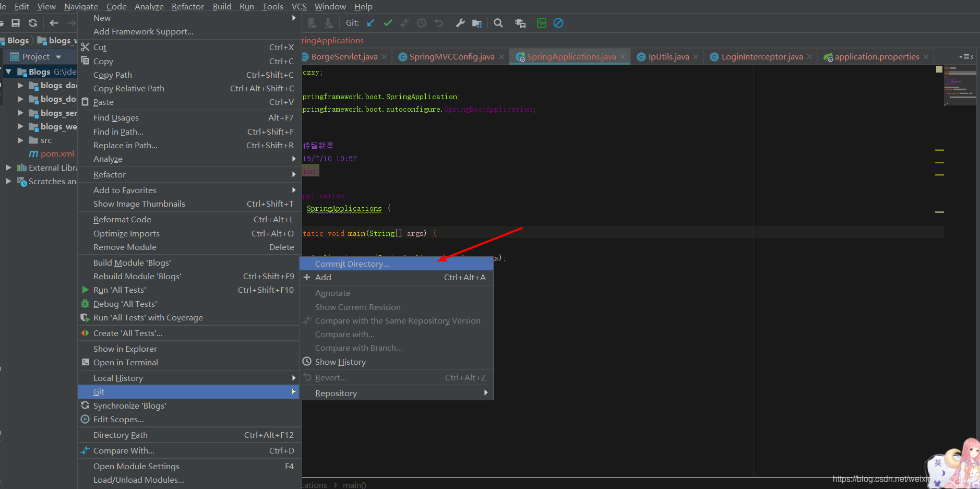980x489 pixels.
Task: Click the Open in Terminal icon
Action: pos(86,362)
